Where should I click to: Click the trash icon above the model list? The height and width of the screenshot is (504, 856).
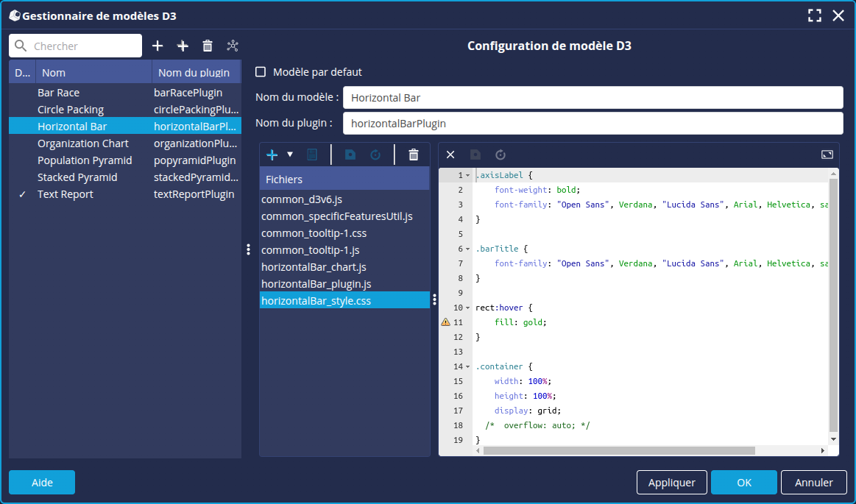tap(208, 46)
